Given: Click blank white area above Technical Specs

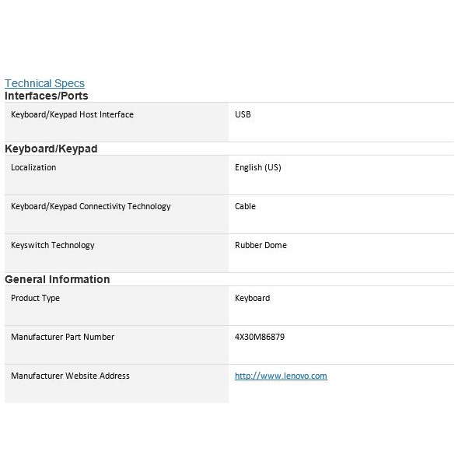Looking at the screenshot, I should point(233,39).
